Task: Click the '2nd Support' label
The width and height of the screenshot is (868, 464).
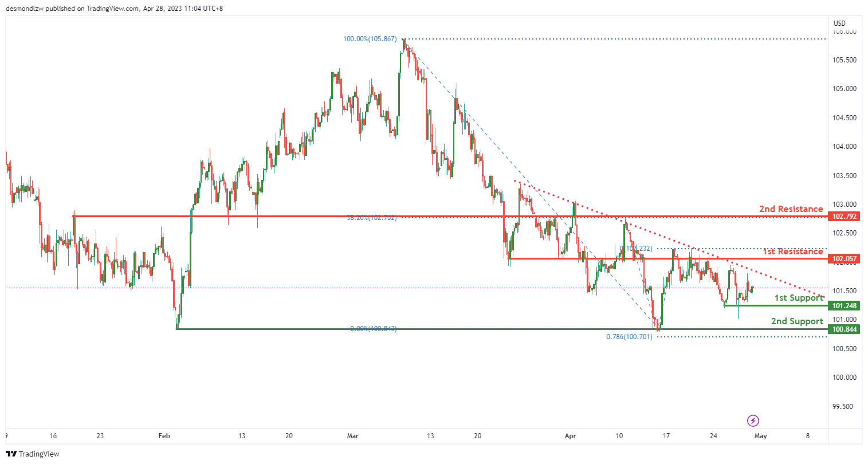Action: (797, 321)
